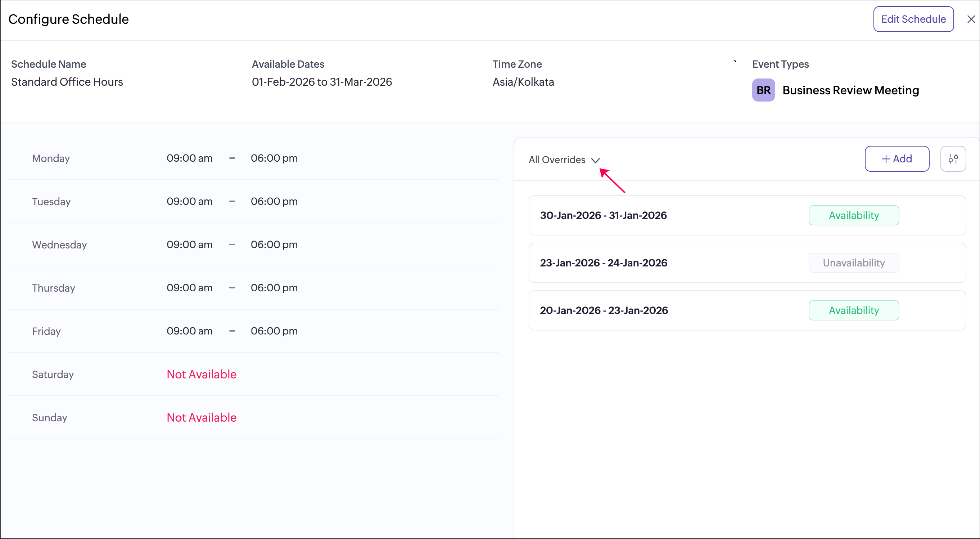Click the Friday 06:00 pm end time
Image resolution: width=980 pixels, height=539 pixels.
coord(274,331)
